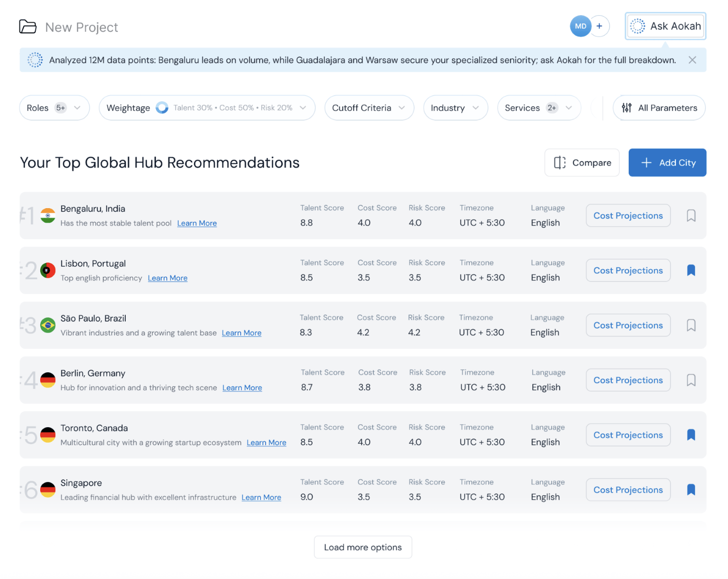View Cost Projections for São Paulo
This screenshot has width=728, height=579.
628,325
